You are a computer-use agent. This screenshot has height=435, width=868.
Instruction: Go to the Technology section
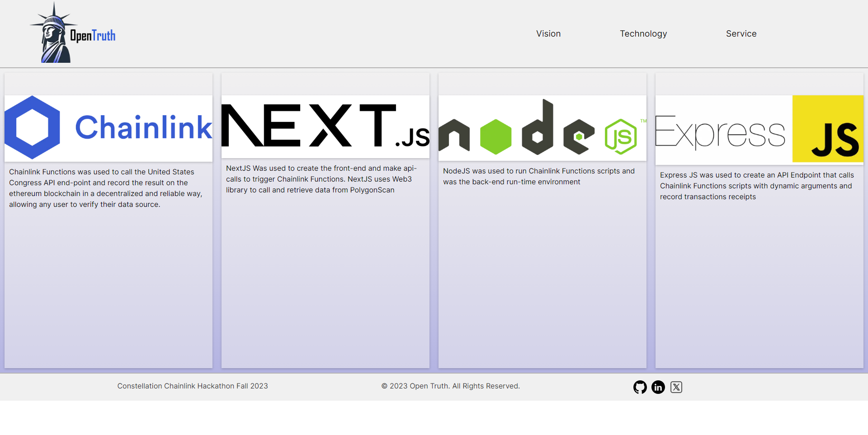(643, 34)
